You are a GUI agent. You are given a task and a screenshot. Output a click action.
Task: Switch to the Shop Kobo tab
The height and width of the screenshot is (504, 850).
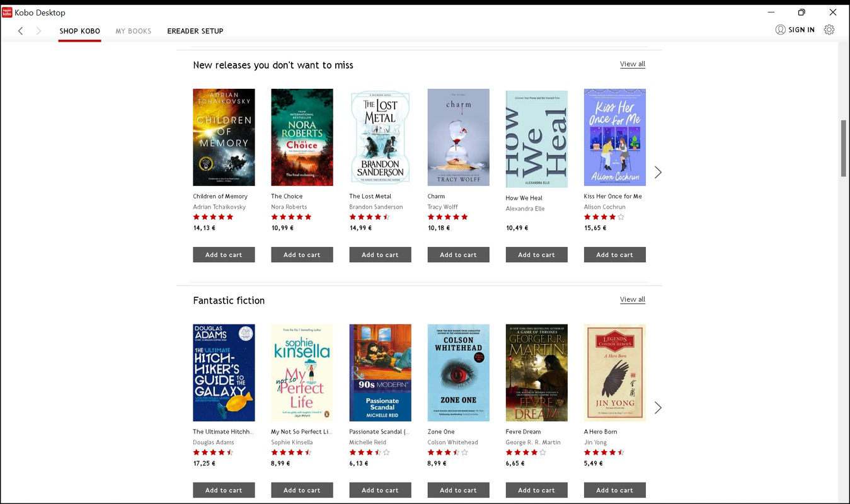pyautogui.click(x=79, y=31)
